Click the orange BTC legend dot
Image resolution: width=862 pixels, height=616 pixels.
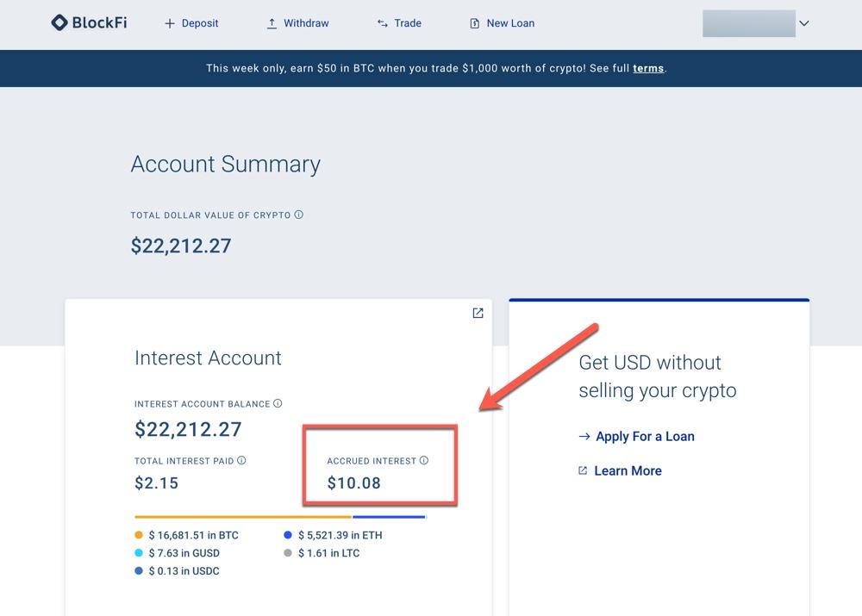pyautogui.click(x=139, y=535)
